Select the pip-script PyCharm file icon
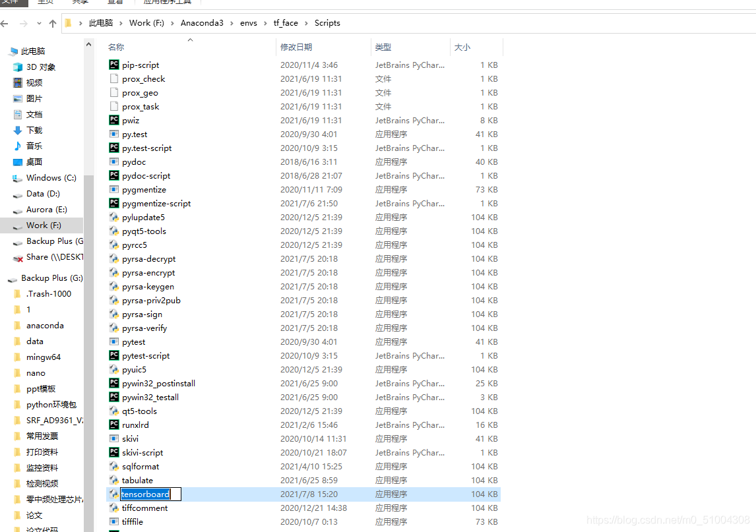The width and height of the screenshot is (756, 532). (113, 65)
